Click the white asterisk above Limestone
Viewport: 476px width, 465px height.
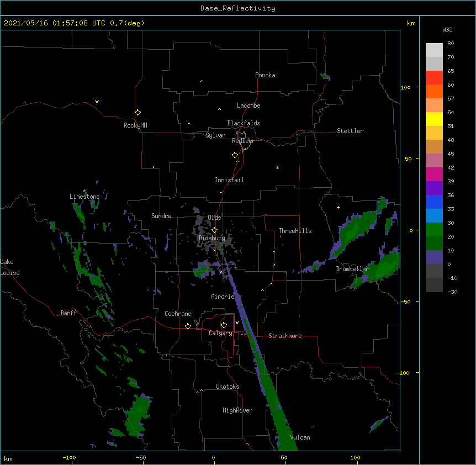pyautogui.click(x=84, y=191)
